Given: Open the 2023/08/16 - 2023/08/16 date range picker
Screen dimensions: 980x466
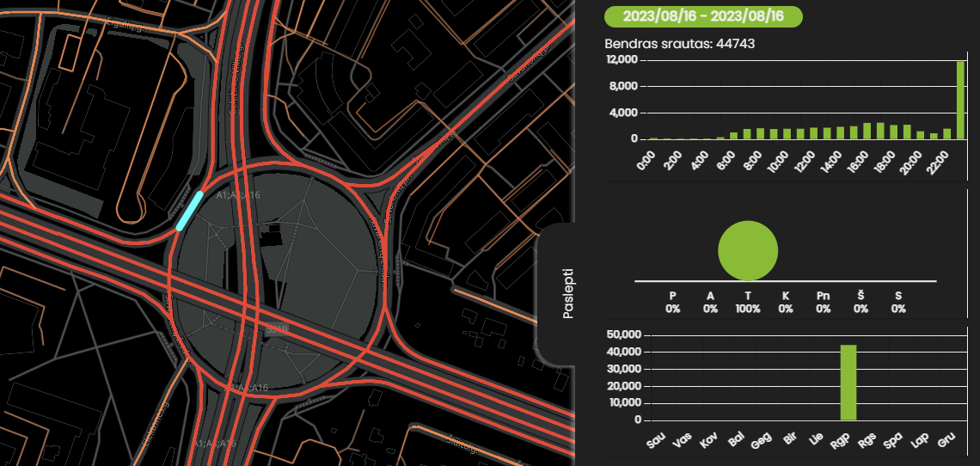Looking at the screenshot, I should coord(703,16).
